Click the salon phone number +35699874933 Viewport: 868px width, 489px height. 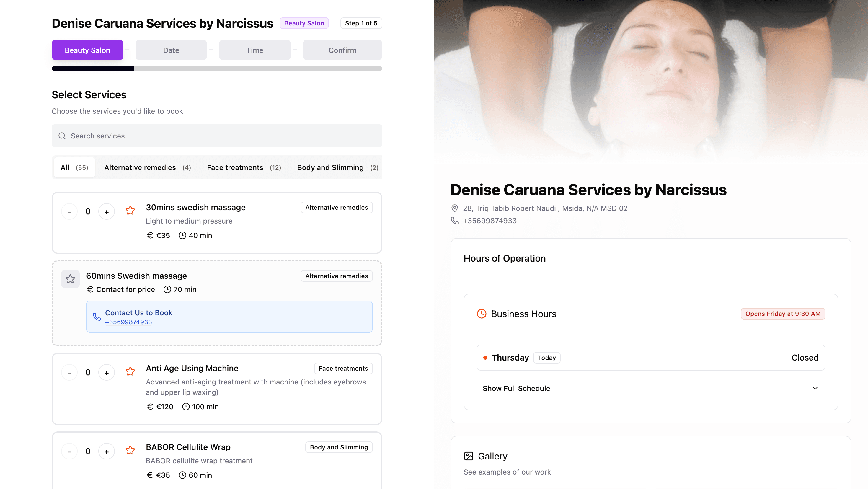coord(490,221)
